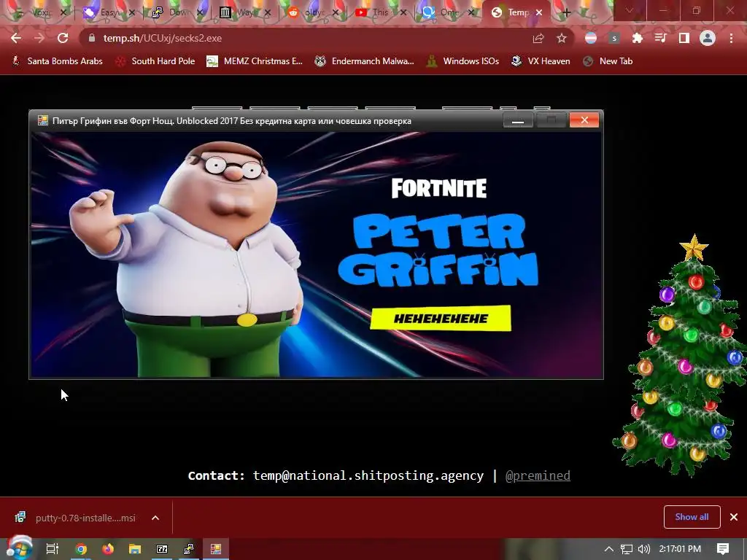Open the Windows Start menu
747x560 pixels.
point(18,549)
